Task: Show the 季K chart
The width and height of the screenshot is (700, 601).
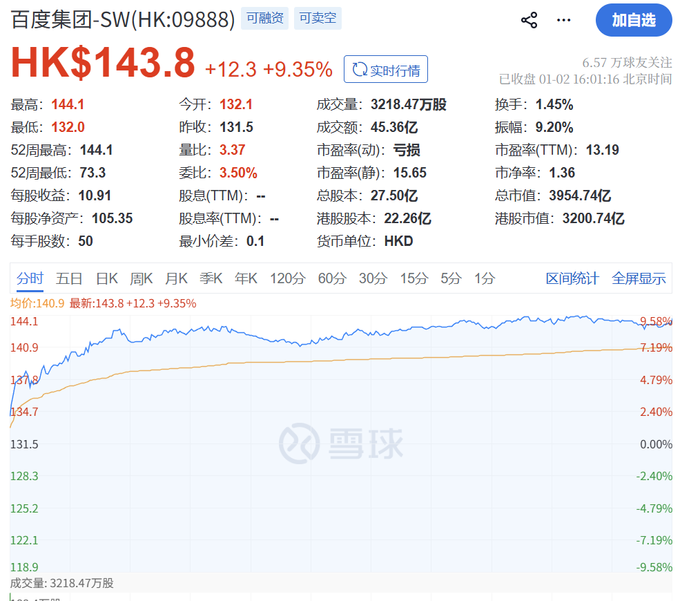Action: (211, 278)
